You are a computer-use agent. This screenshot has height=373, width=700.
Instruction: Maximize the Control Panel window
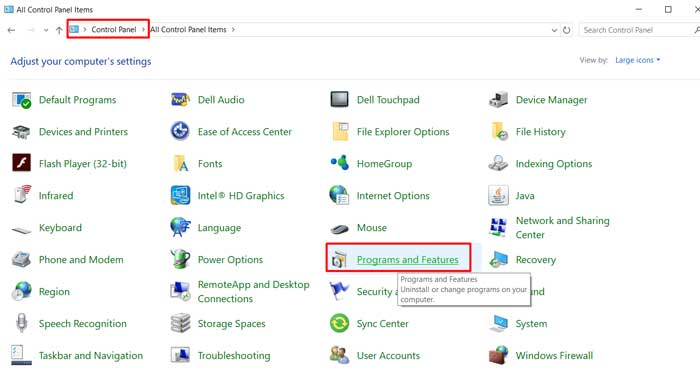tap(668, 9)
